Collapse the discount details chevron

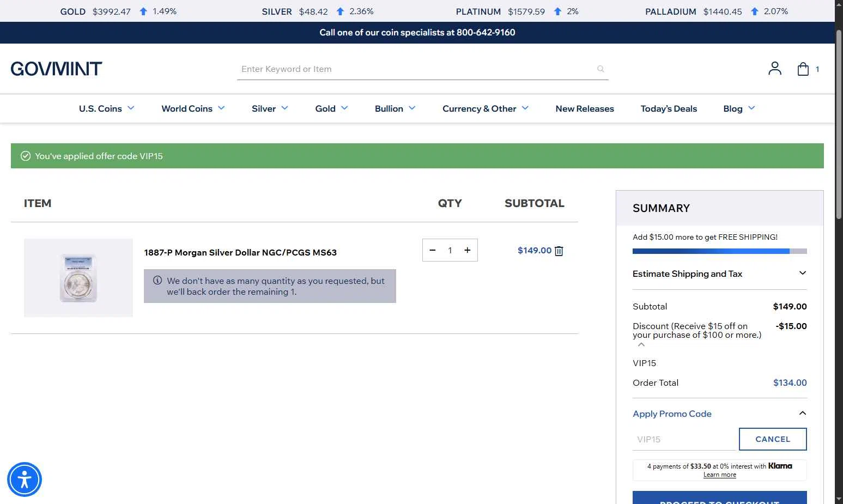pyautogui.click(x=641, y=344)
